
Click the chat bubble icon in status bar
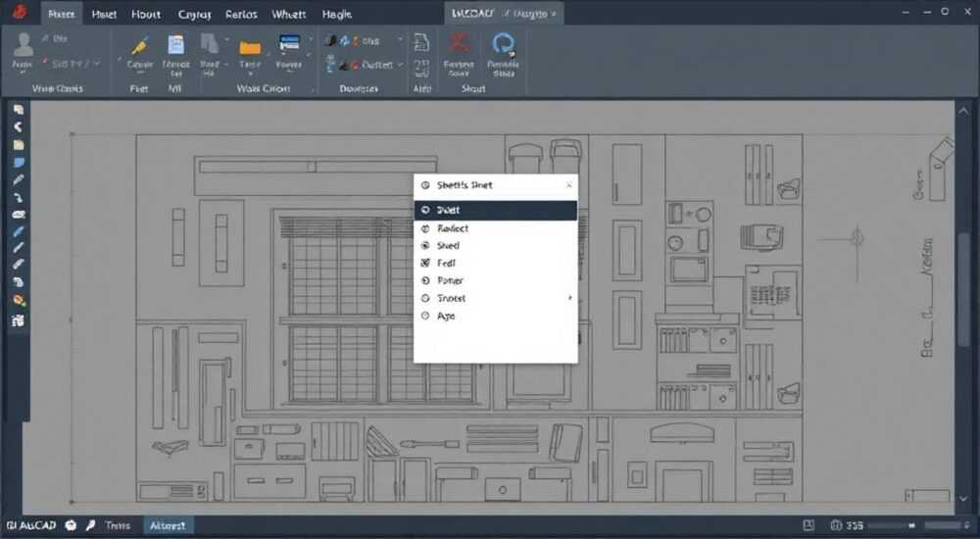click(72, 525)
